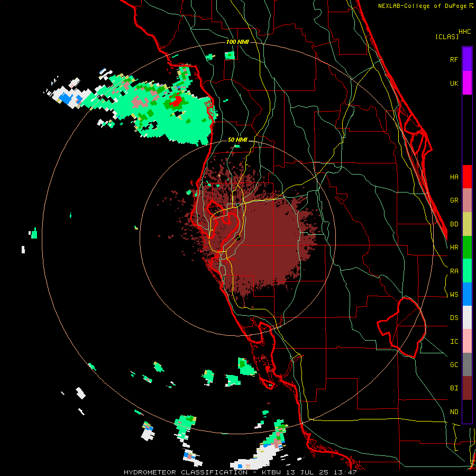Click the BI maroon legend swatch

tap(467, 388)
